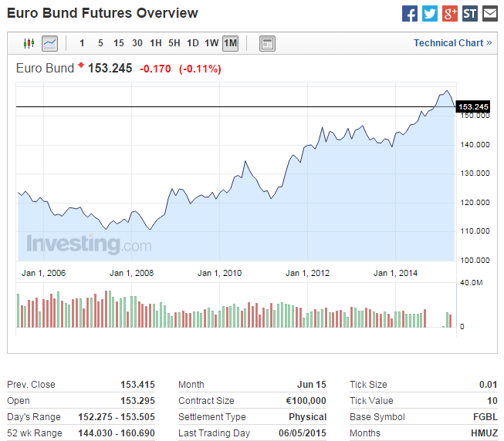Switch to candlestick chart type
504x441 pixels.
tap(29, 43)
